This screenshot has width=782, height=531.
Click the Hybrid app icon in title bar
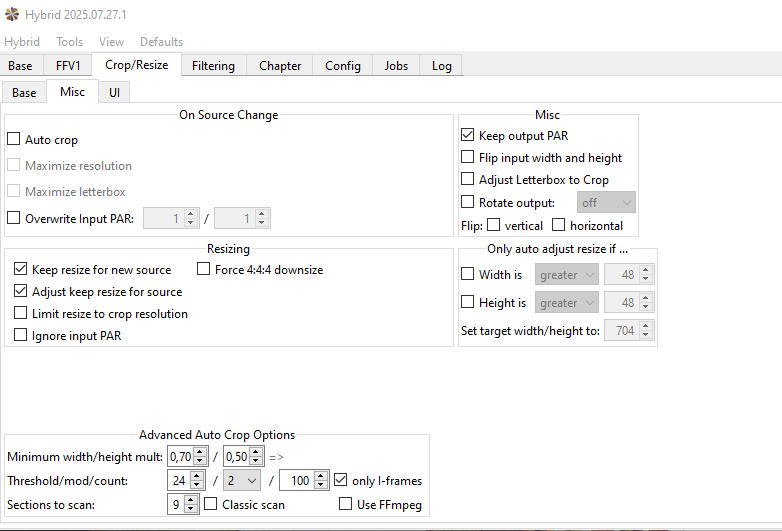pyautogui.click(x=12, y=15)
